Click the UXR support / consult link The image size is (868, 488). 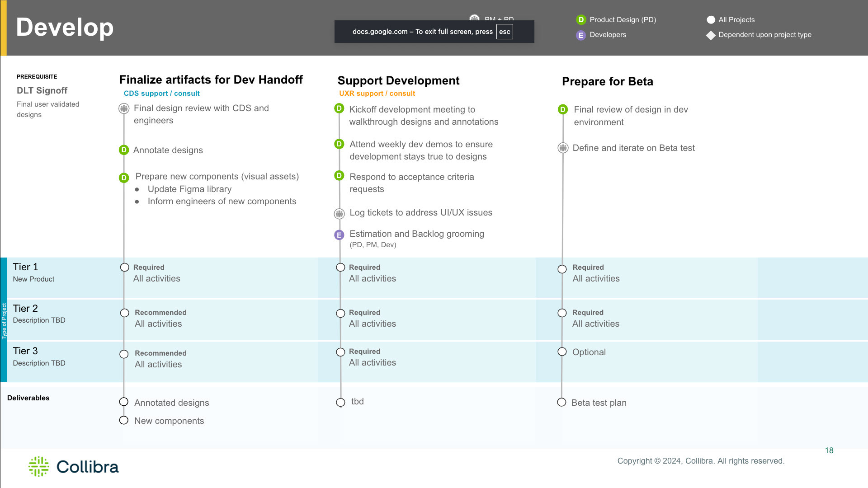click(x=377, y=94)
